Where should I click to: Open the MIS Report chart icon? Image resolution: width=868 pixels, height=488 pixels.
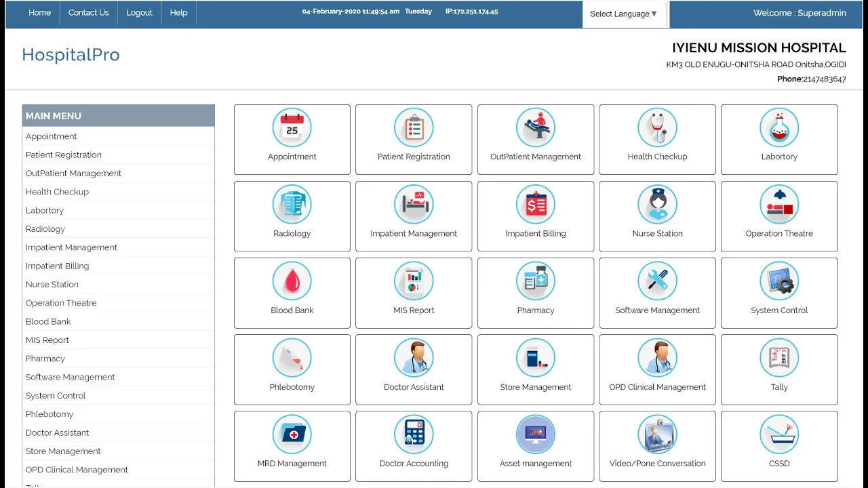pos(414,281)
